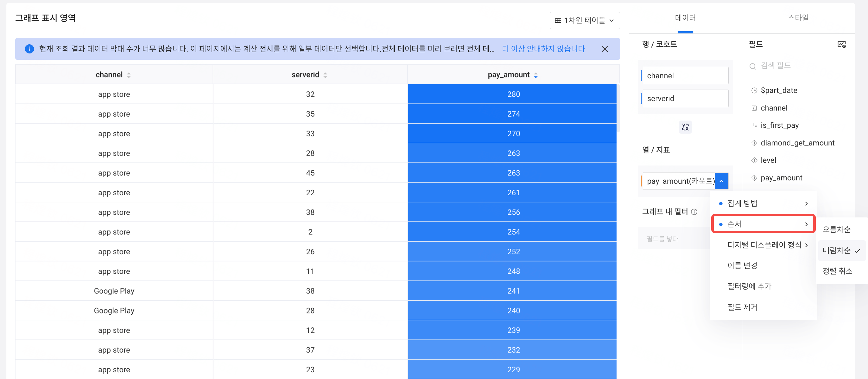The image size is (868, 379).
Task: Click the text-type icon next to channel field
Action: (754, 108)
